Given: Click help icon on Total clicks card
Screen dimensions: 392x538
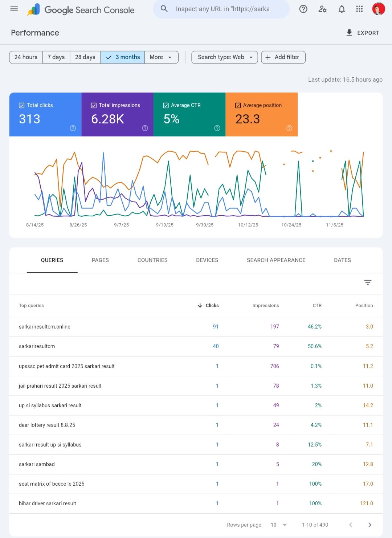Looking at the screenshot, I should click(x=73, y=128).
